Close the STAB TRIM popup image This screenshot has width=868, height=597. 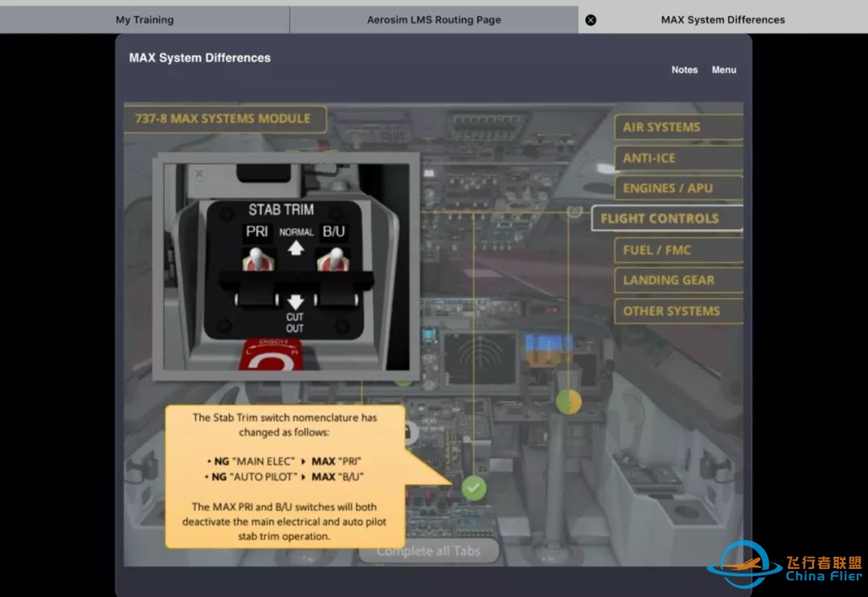199,174
